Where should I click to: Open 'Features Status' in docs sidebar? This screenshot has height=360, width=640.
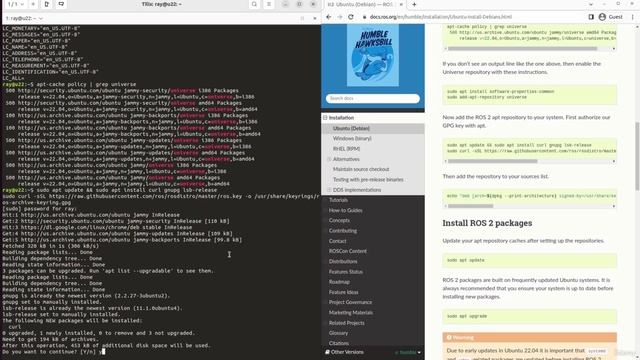tap(345, 271)
